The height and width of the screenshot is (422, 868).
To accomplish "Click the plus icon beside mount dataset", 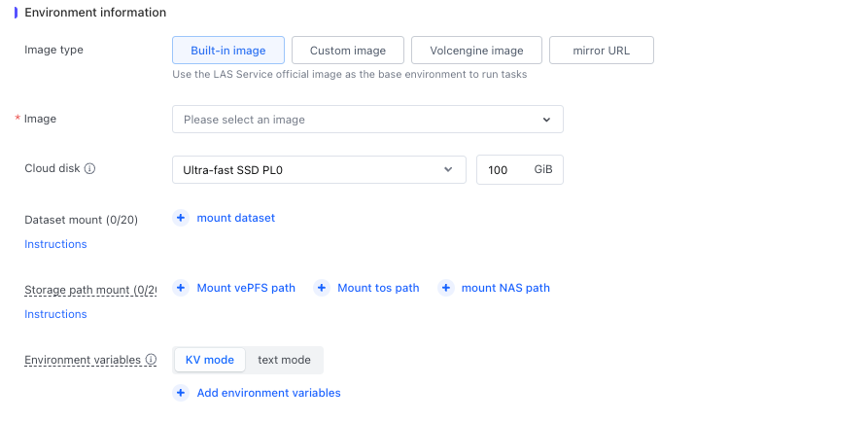I will (181, 218).
